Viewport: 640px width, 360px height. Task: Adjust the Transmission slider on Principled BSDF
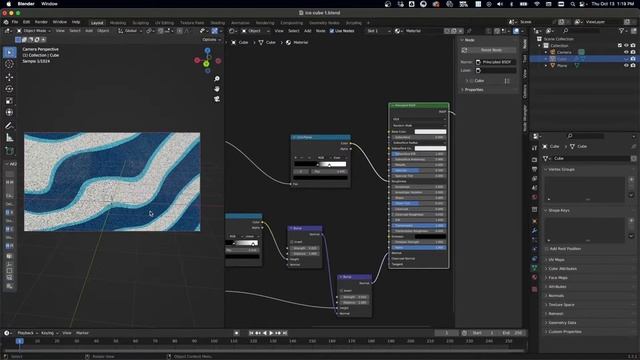419,225
